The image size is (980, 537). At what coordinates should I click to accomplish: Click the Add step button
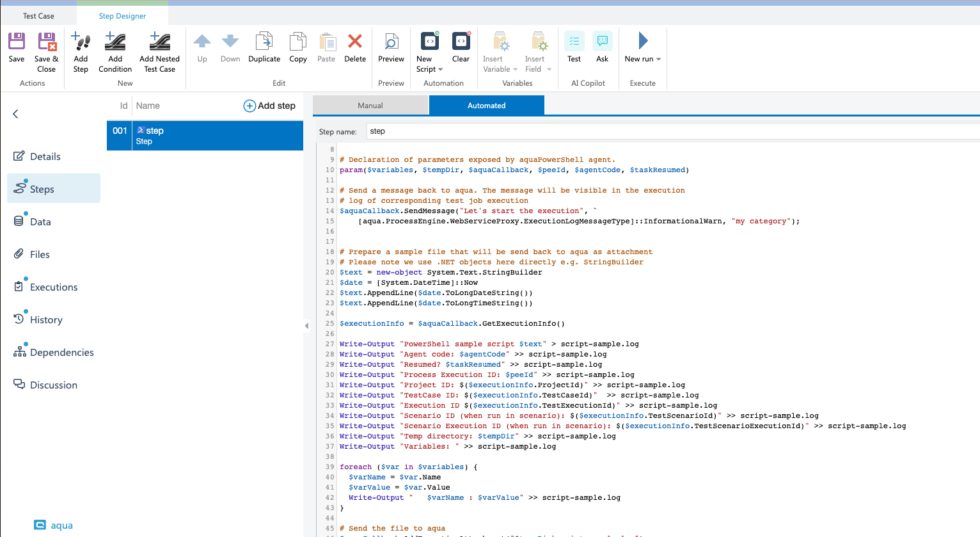(269, 106)
